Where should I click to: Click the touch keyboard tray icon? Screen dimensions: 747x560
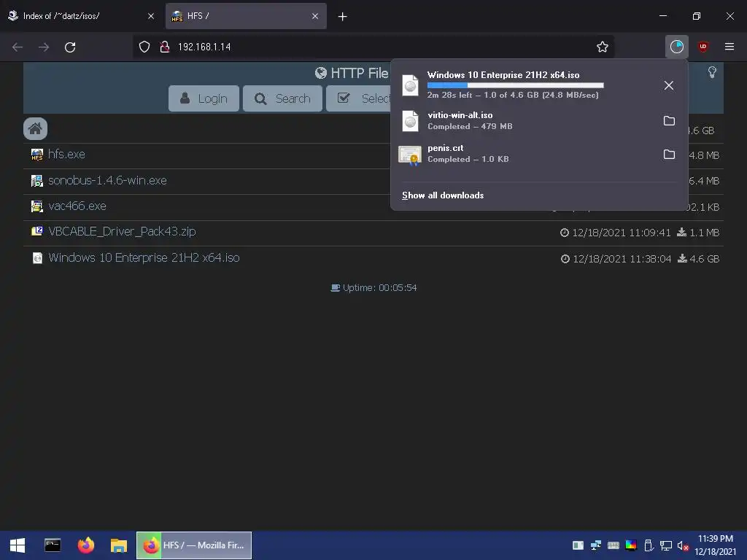tap(613, 545)
